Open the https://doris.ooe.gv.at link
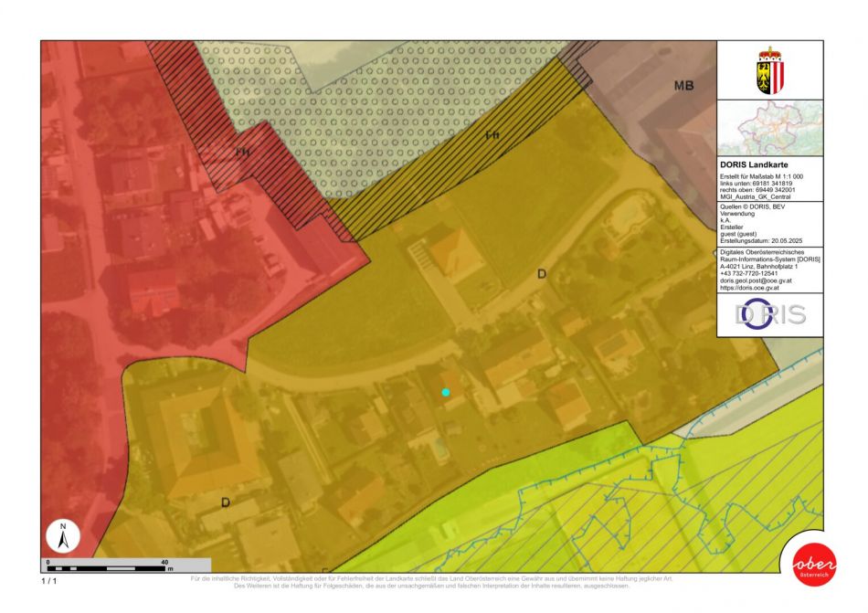868x613 pixels. coord(749,288)
